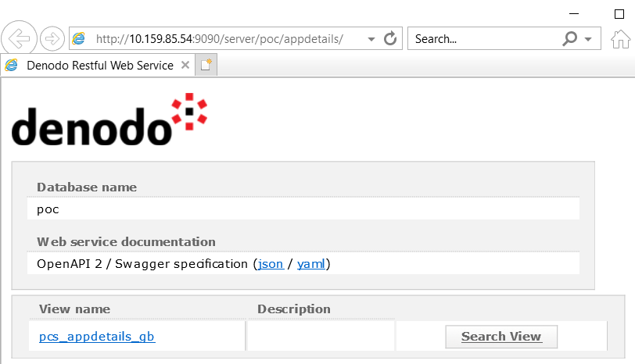Open the pcs_appdetails_gb view link
Image resolution: width=635 pixels, height=364 pixels.
pyautogui.click(x=97, y=337)
